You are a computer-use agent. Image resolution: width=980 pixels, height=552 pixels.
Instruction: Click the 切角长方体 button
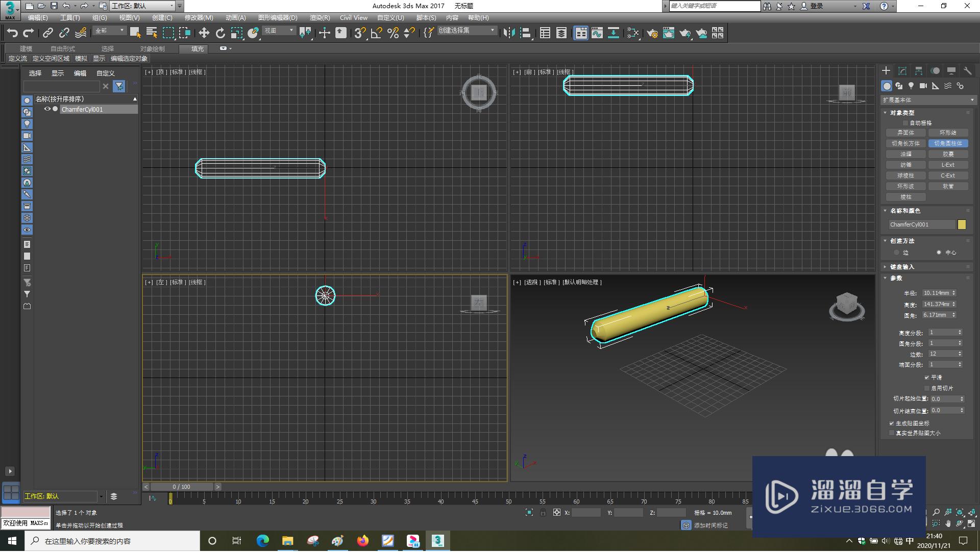coord(905,143)
